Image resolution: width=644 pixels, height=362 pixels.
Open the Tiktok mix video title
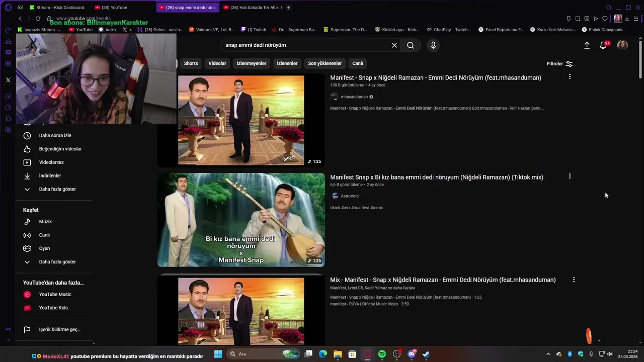(437, 177)
